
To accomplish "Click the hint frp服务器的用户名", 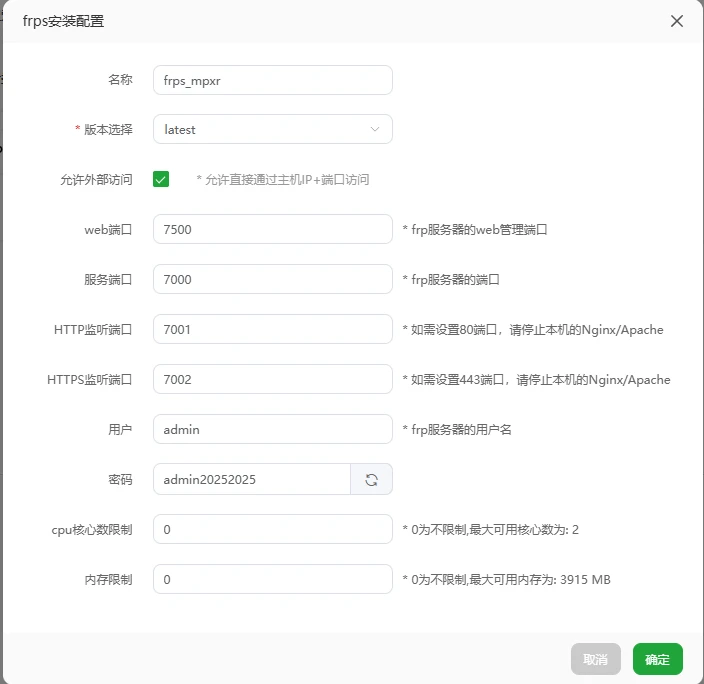I will click(461, 430).
